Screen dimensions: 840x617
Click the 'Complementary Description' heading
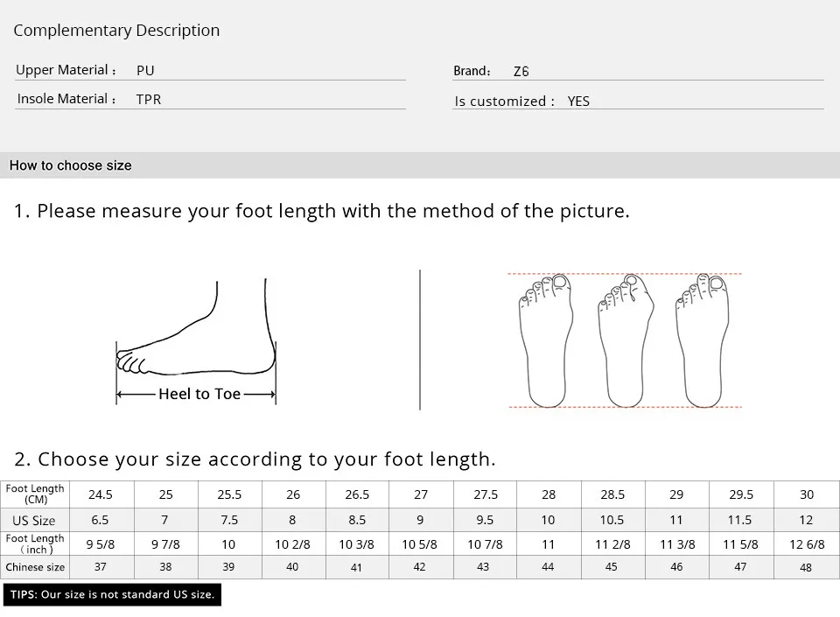116,31
